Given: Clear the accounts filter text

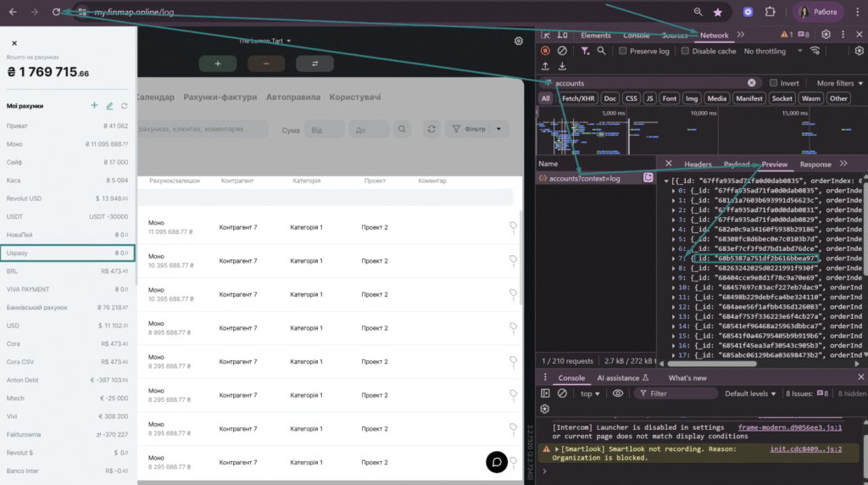Looking at the screenshot, I should coord(751,82).
